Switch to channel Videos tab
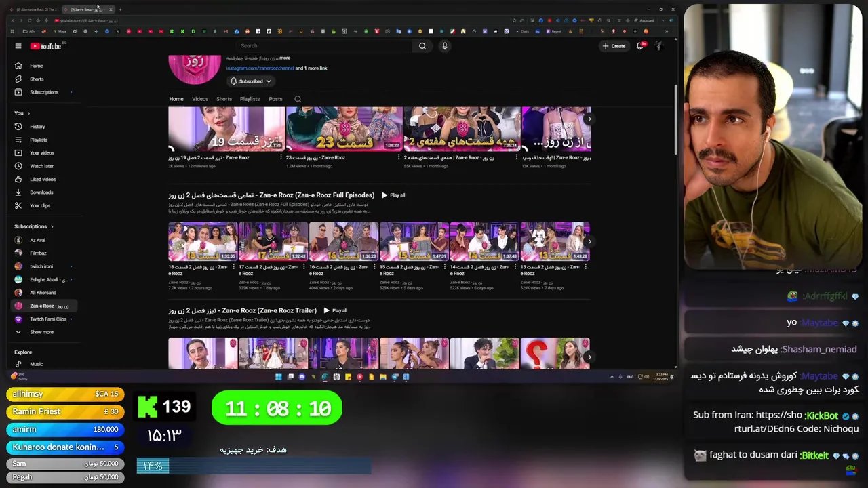Image resolution: width=868 pixels, height=488 pixels. click(200, 99)
